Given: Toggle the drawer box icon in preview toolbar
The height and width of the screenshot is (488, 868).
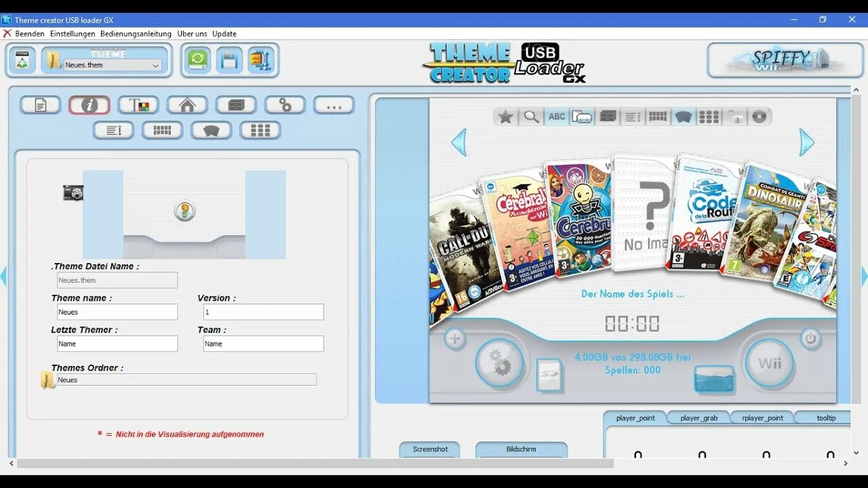Looking at the screenshot, I should point(608,117).
